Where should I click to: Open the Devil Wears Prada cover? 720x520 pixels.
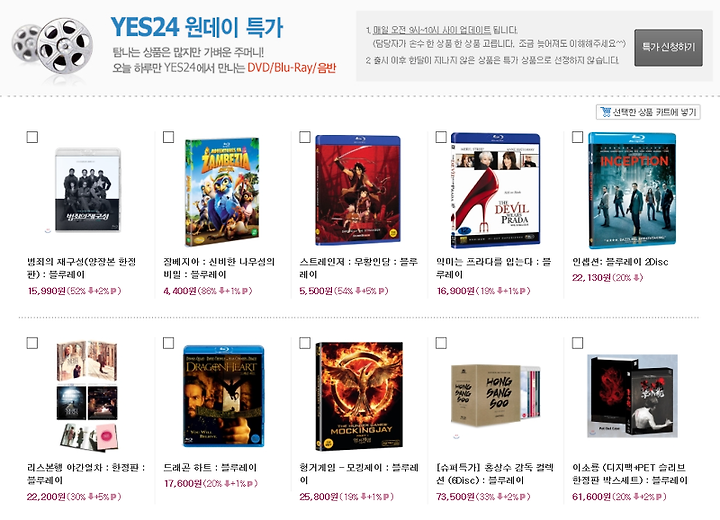[495, 191]
